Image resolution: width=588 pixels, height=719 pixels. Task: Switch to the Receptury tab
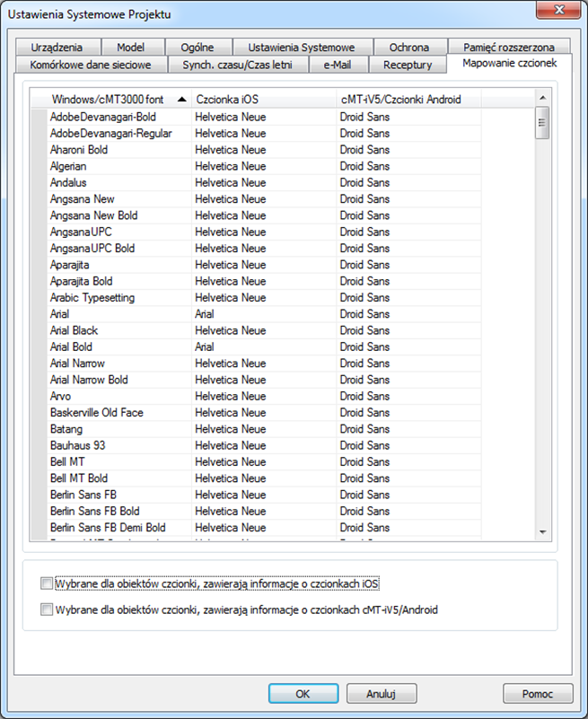(x=408, y=65)
